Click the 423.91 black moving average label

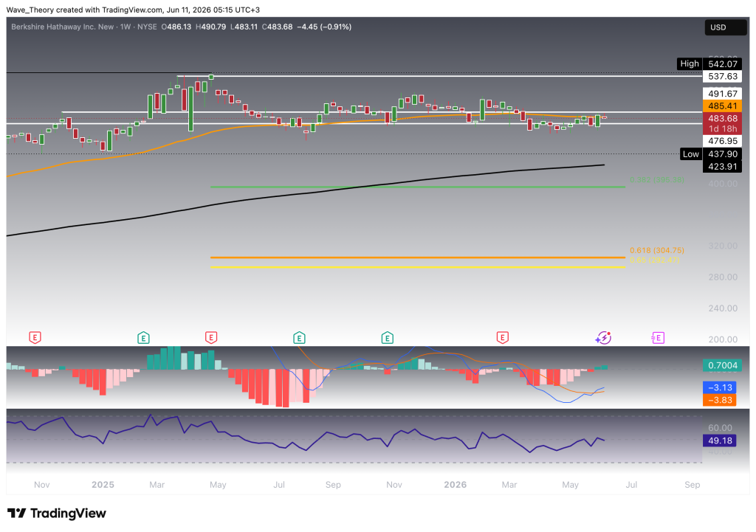[722, 167]
